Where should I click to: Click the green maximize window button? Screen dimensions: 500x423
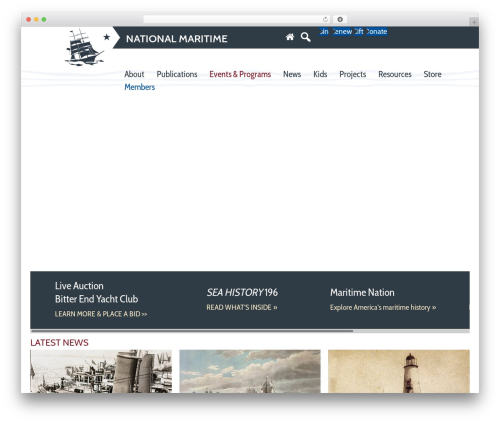click(x=44, y=20)
